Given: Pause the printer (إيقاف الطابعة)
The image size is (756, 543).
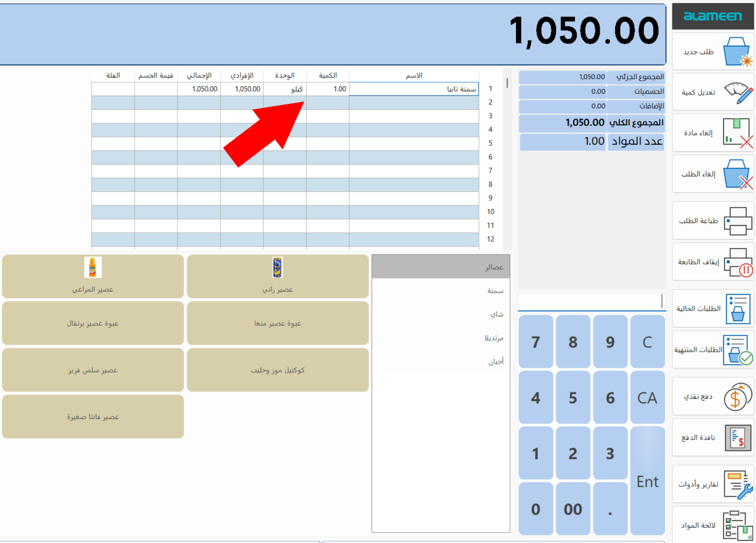Looking at the screenshot, I should point(737,261).
